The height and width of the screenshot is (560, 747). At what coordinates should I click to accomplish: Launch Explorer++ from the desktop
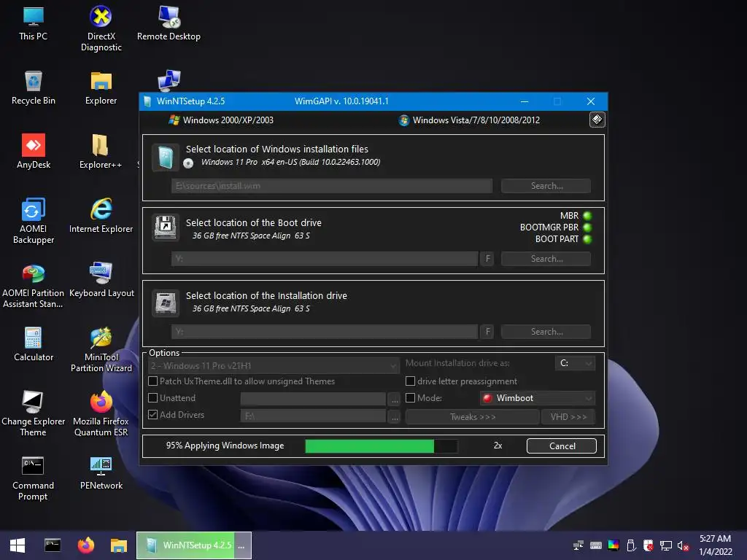click(x=101, y=152)
